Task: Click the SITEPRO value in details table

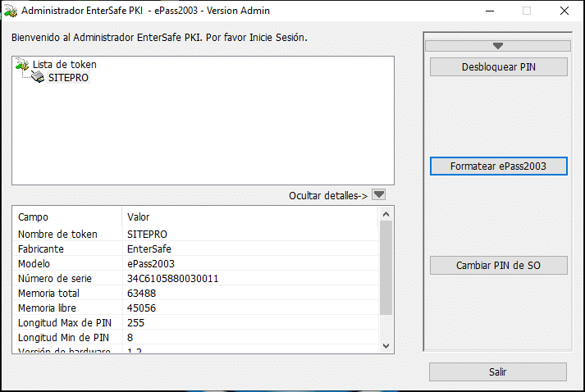Action: tap(147, 234)
